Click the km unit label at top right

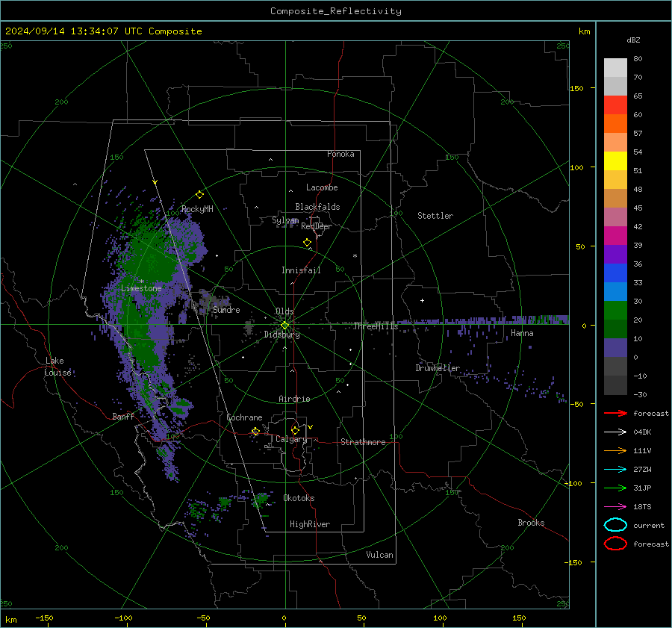tap(584, 31)
